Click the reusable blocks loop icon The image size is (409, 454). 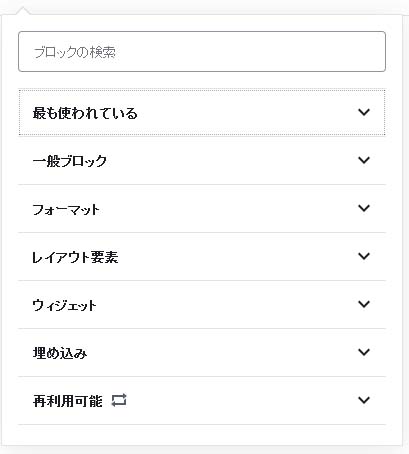tap(119, 400)
